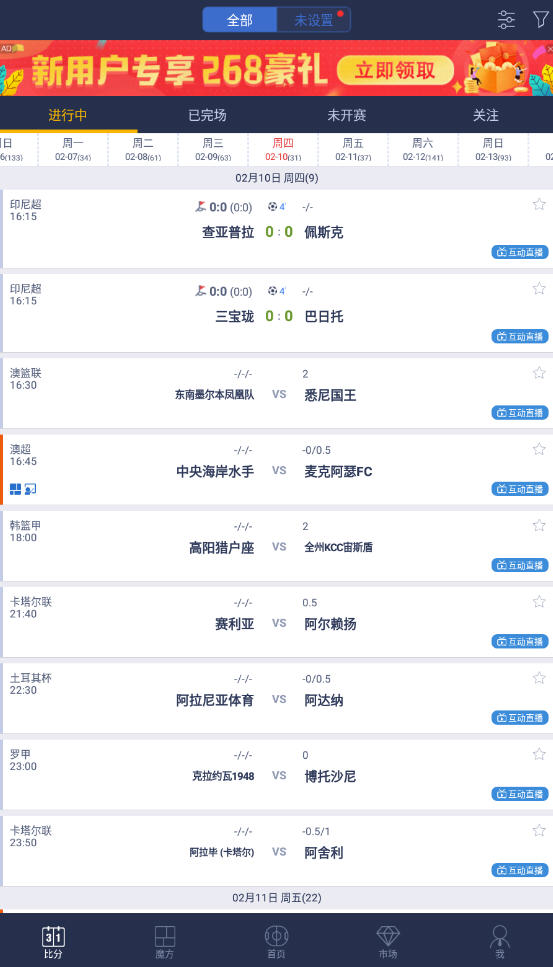Viewport: 553px width, 967px height.
Task: Toggle favorite star for 克拉约瓦1948 match
Action: pyautogui.click(x=539, y=754)
